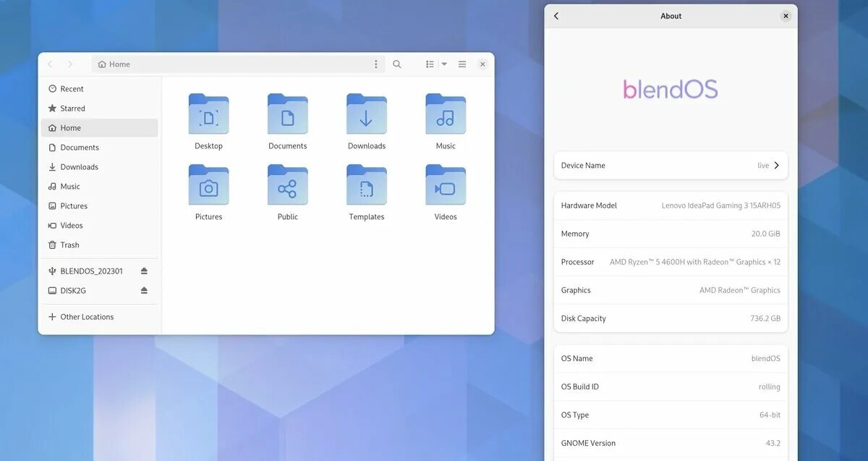Select Documents in the sidebar
This screenshot has height=461, width=868.
tap(100, 148)
